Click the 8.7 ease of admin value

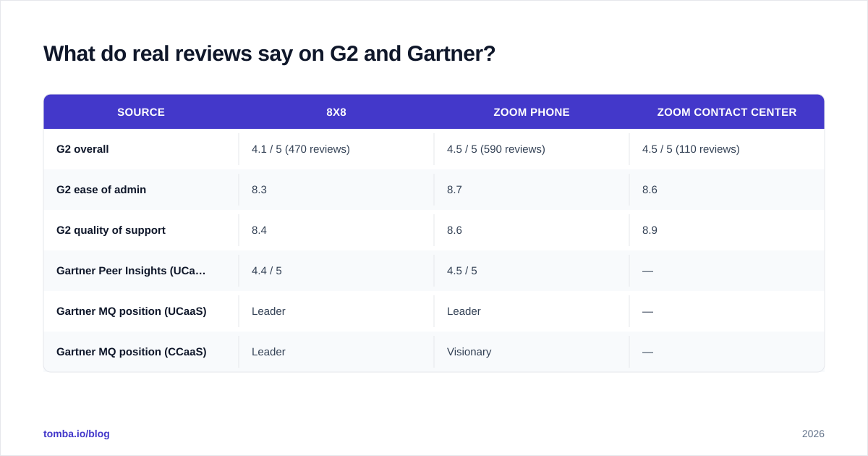coord(454,190)
